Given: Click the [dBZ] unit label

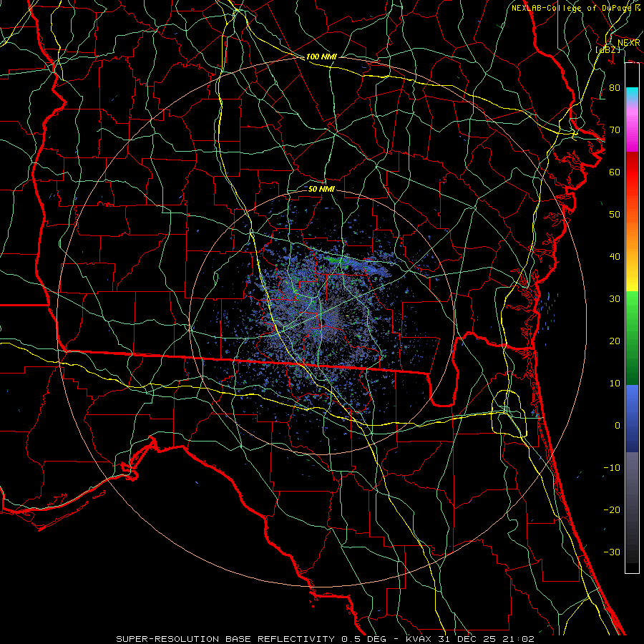Looking at the screenshot, I should [x=608, y=49].
